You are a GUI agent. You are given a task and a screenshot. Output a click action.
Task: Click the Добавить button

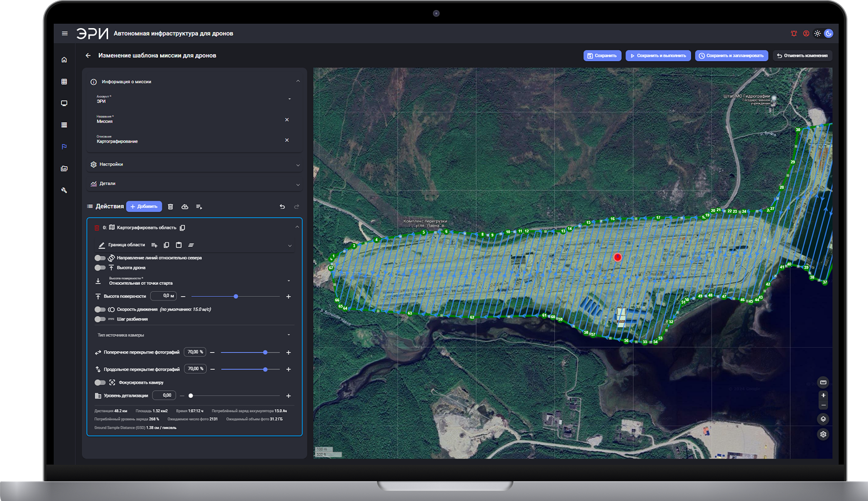pos(144,206)
